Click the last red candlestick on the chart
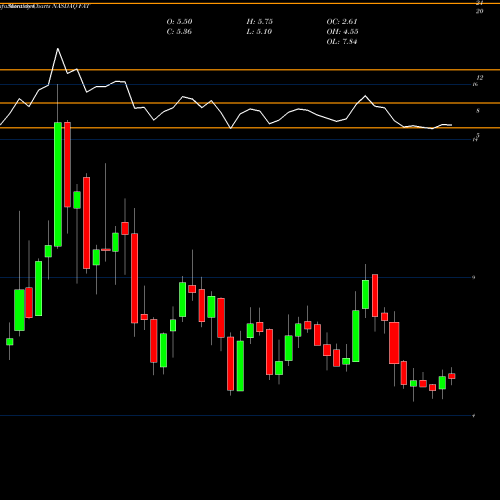Viewport: 500px width, 500px height. [x=452, y=376]
